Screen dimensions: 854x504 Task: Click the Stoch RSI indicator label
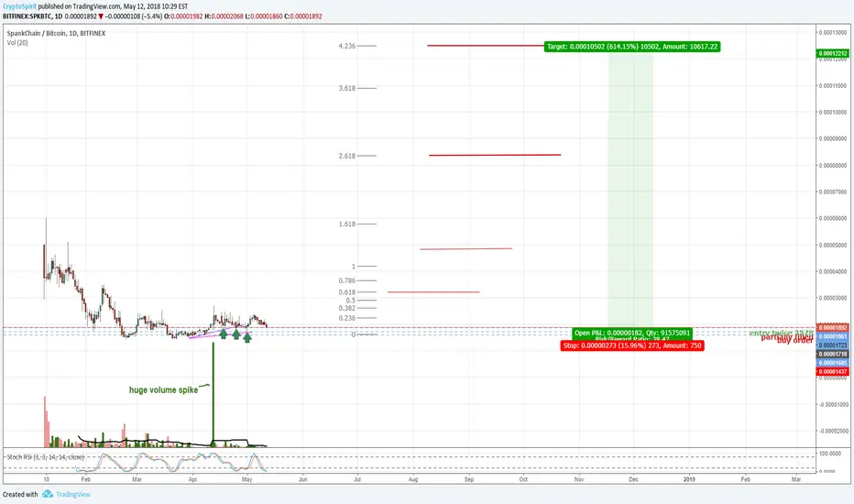tap(45, 457)
